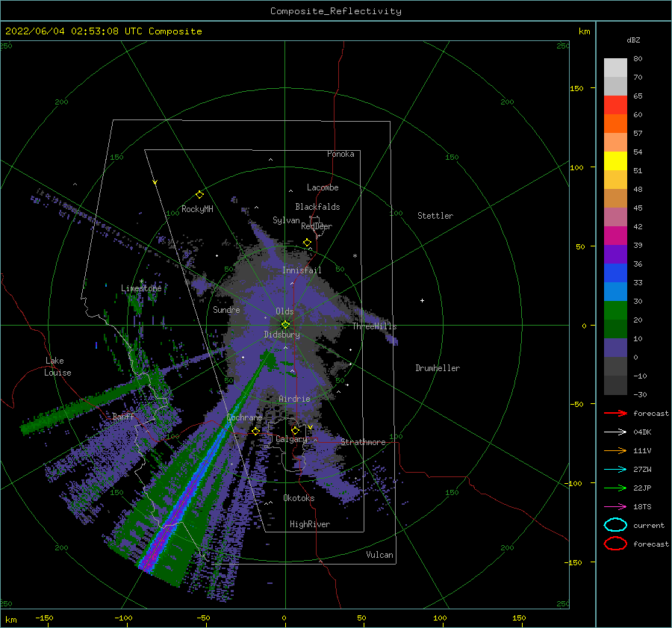Screen dimensions: 672x628
Task: Click the red forecast arrow icon
Action: (x=615, y=413)
